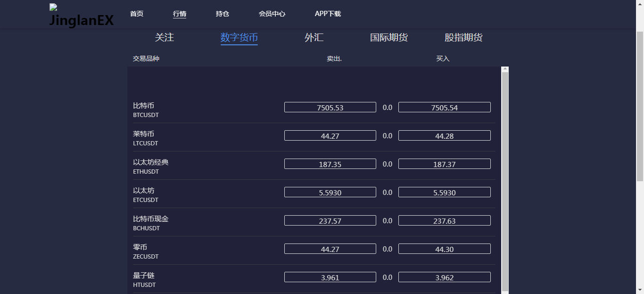Click ZECUSDT buy price 44.30
The image size is (644, 294).
tap(444, 249)
